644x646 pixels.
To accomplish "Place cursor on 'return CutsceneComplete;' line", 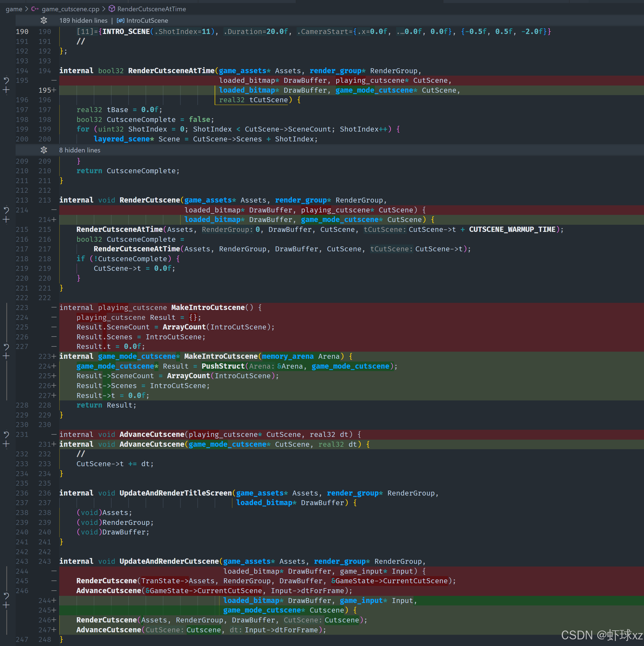I will pos(127,171).
